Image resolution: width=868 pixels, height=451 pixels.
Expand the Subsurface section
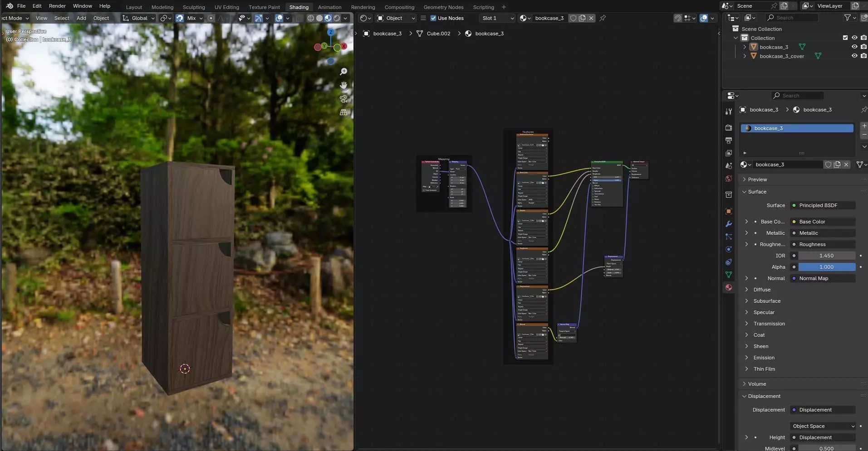point(767,301)
